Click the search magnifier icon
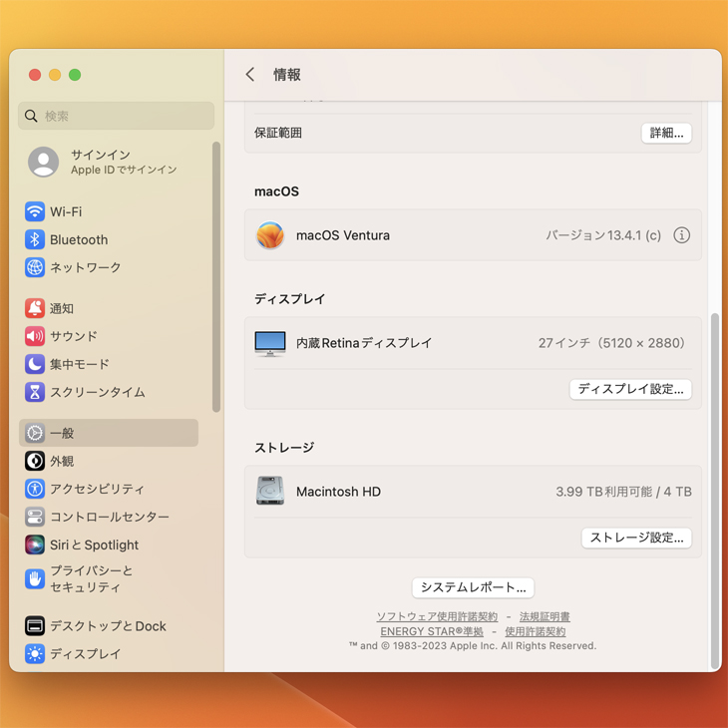The height and width of the screenshot is (728, 728). (31, 116)
